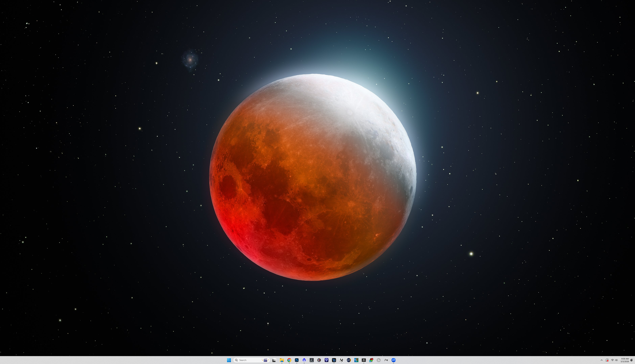The height and width of the screenshot is (364, 635).
Task: Open the Wi-Fi network quick settings
Action: [612, 360]
